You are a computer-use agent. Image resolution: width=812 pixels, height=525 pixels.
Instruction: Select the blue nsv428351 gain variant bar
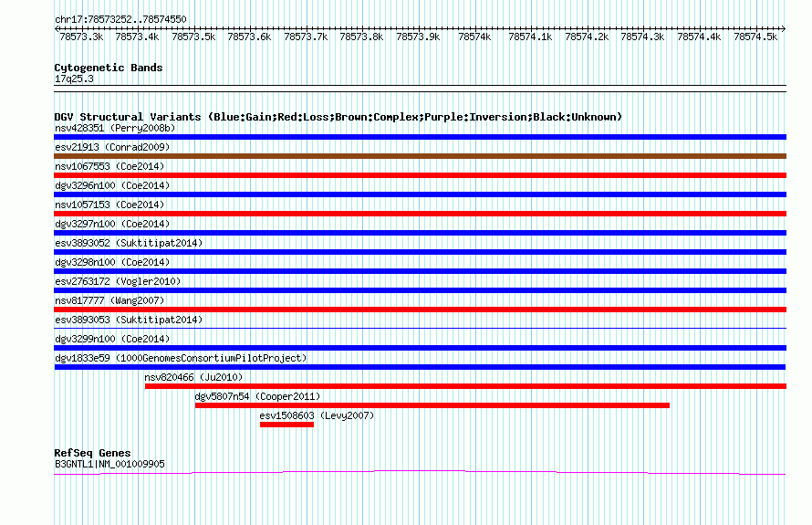point(420,137)
